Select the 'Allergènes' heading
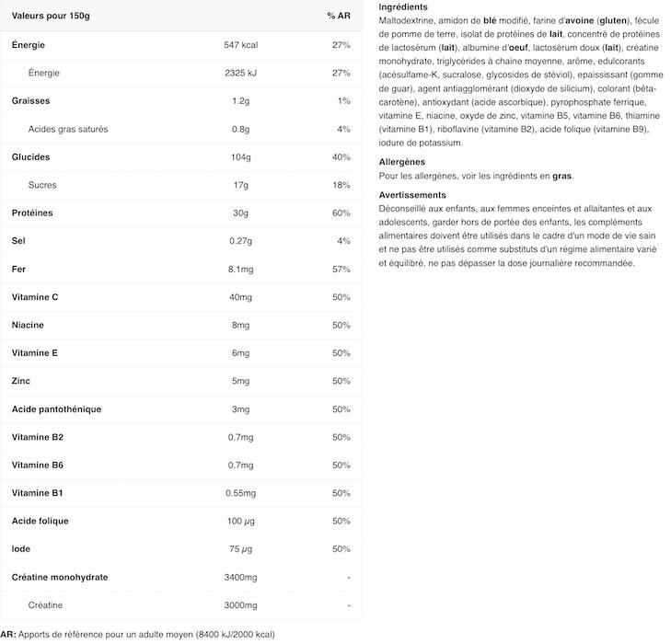Viewport: 671px width, 644px height. (402, 162)
